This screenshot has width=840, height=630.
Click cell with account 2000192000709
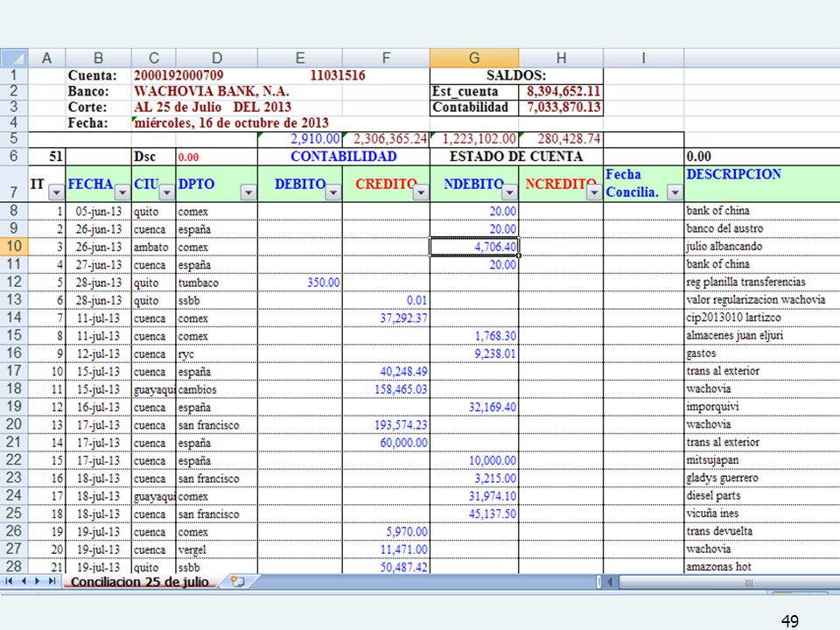(178, 75)
